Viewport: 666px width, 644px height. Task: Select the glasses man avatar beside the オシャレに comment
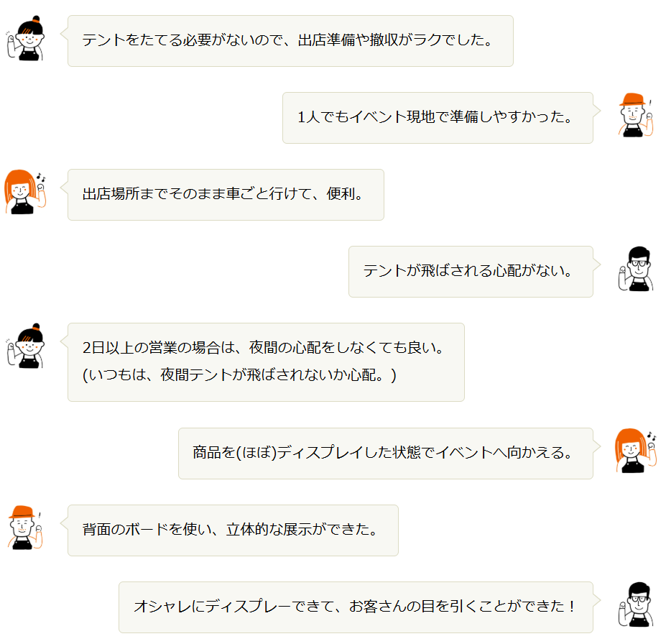coord(635,604)
